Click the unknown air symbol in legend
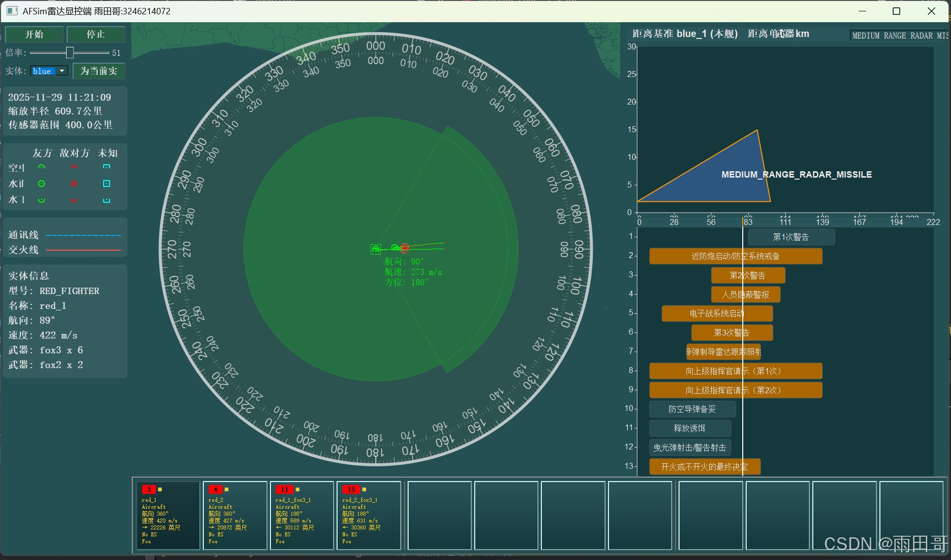951x560 pixels. pos(106,168)
